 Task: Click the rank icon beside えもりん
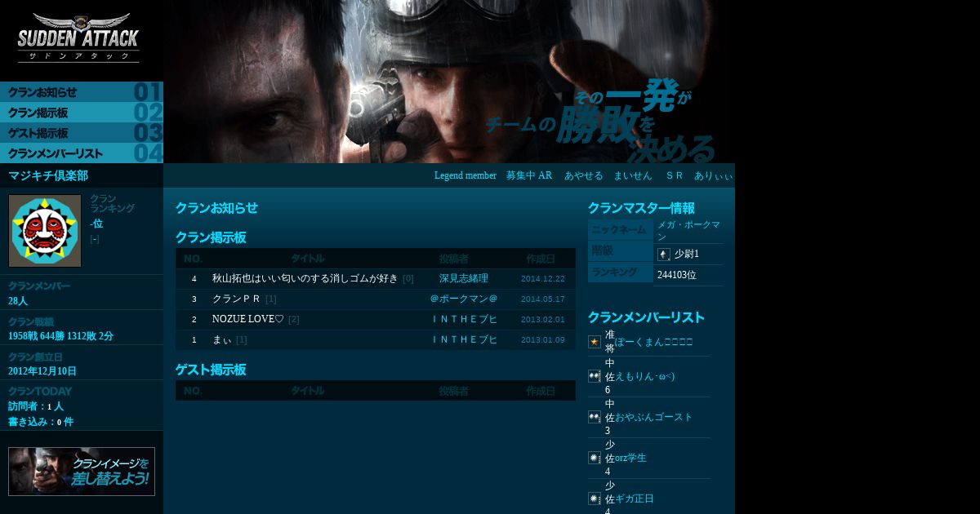coord(595,376)
